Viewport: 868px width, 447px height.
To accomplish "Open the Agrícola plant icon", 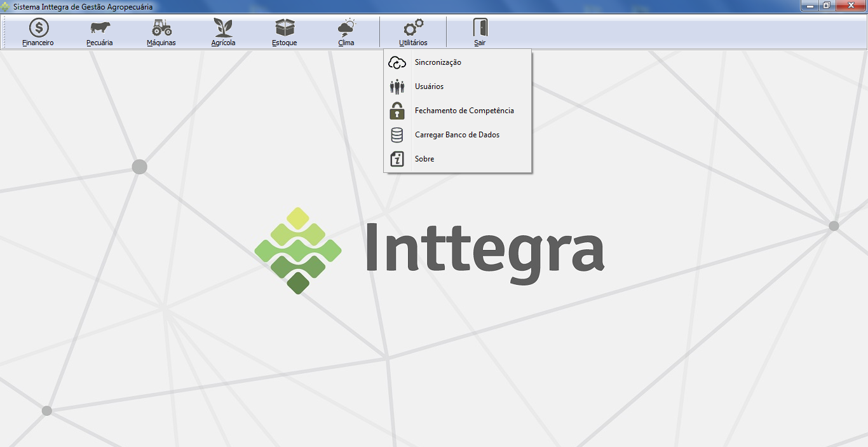I will tap(223, 28).
